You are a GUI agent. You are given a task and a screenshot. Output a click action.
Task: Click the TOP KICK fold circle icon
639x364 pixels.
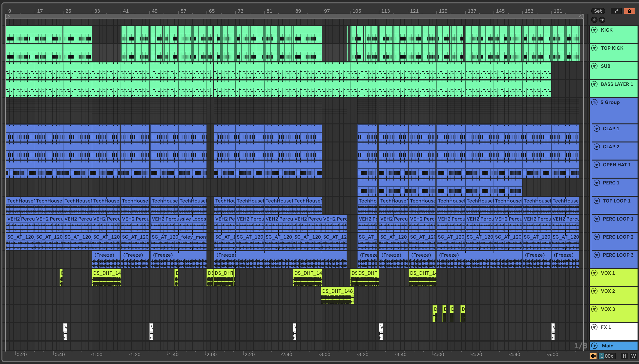pos(594,48)
